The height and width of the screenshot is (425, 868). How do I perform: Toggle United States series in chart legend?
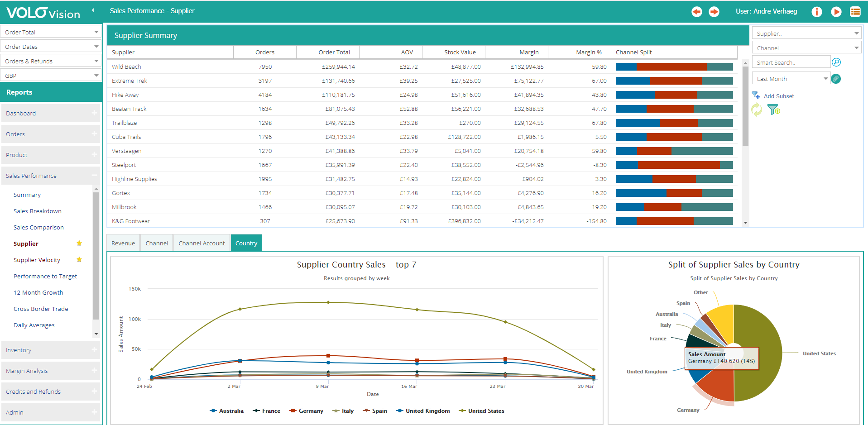tap(481, 411)
